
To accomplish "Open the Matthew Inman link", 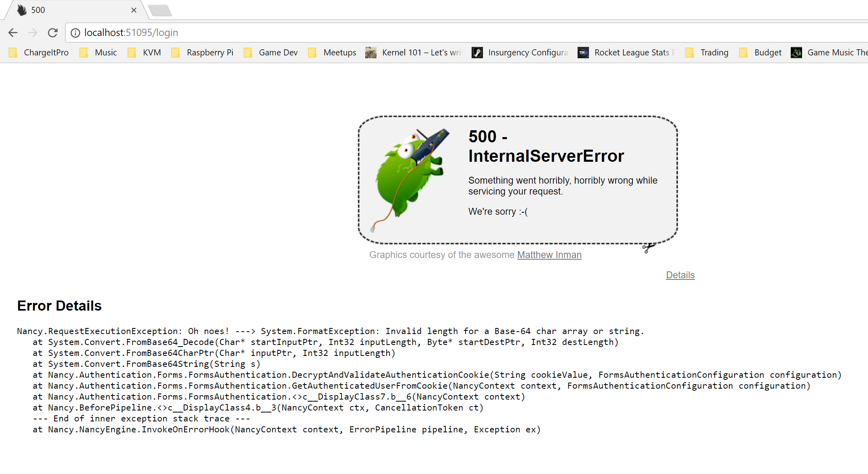I will point(549,255).
